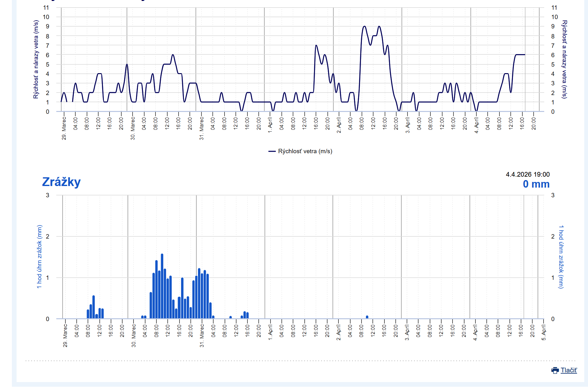Select the 7 m/s wind peak on 1. Apríl

(x=316, y=46)
